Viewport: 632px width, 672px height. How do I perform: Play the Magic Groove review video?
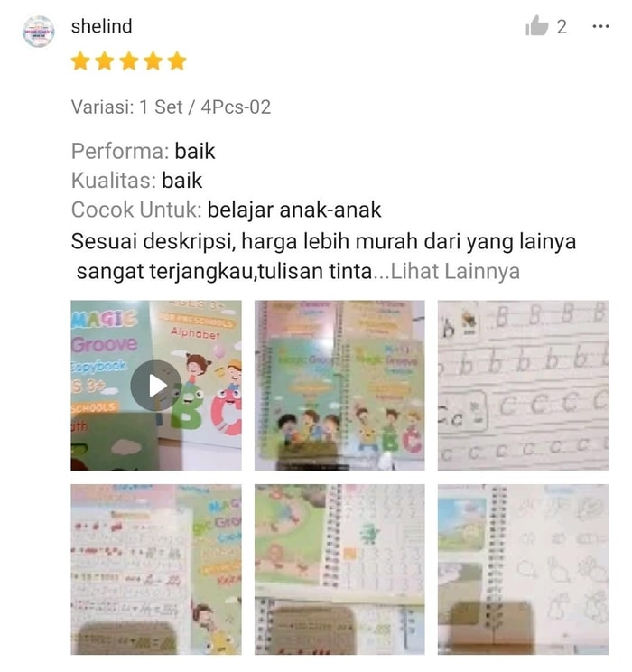[156, 386]
